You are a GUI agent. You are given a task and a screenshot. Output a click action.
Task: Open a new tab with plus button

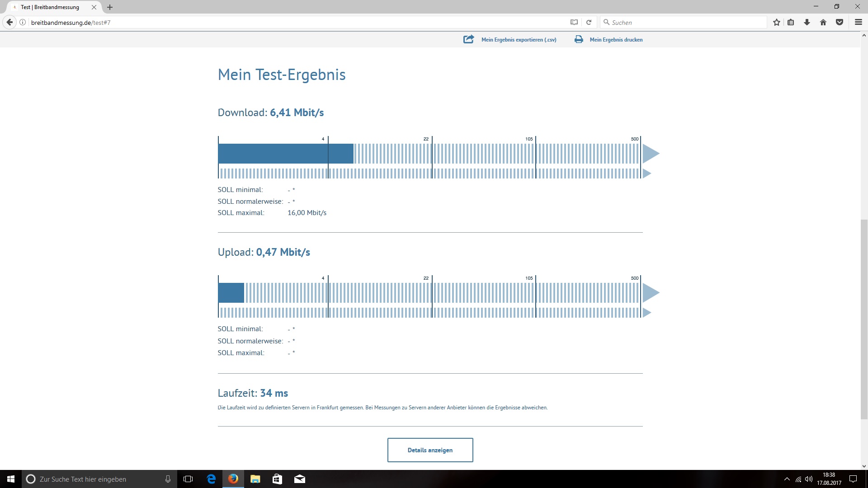click(110, 7)
